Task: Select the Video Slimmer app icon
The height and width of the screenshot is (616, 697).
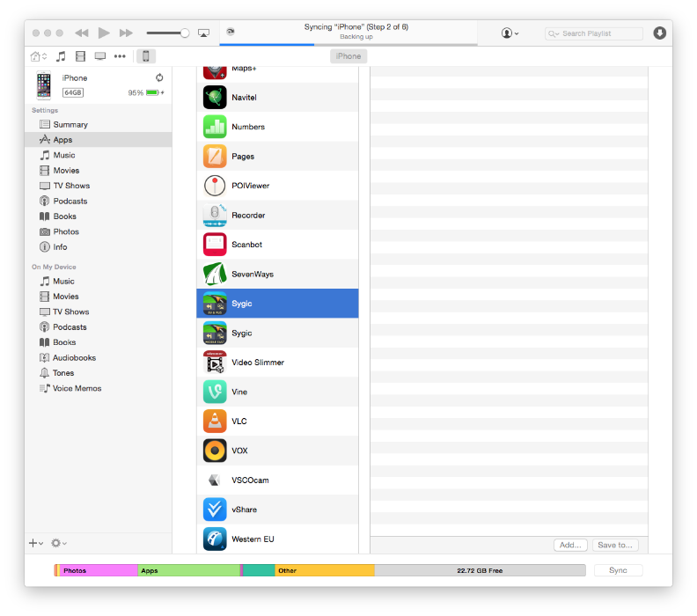Action: tap(215, 363)
